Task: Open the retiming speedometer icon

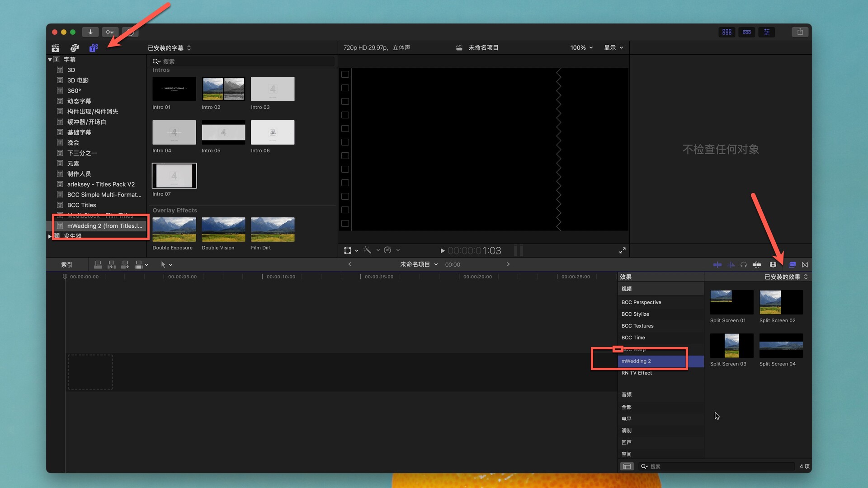Action: coord(387,250)
